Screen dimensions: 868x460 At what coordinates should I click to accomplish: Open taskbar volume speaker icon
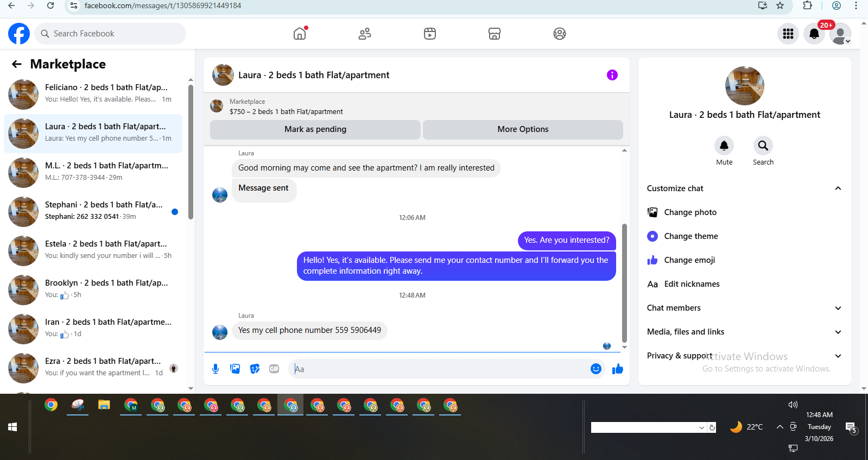coord(793,405)
